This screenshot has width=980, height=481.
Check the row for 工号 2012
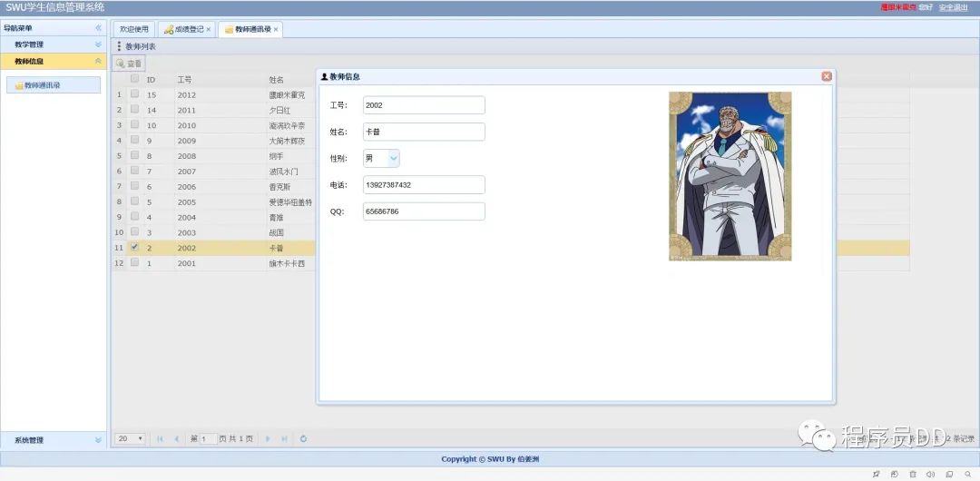[x=134, y=93]
